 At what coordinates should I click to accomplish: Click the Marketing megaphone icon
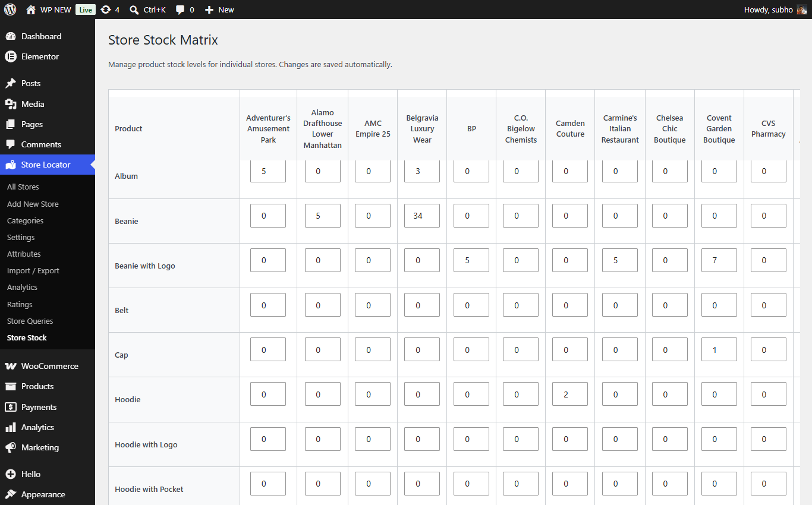(11, 447)
